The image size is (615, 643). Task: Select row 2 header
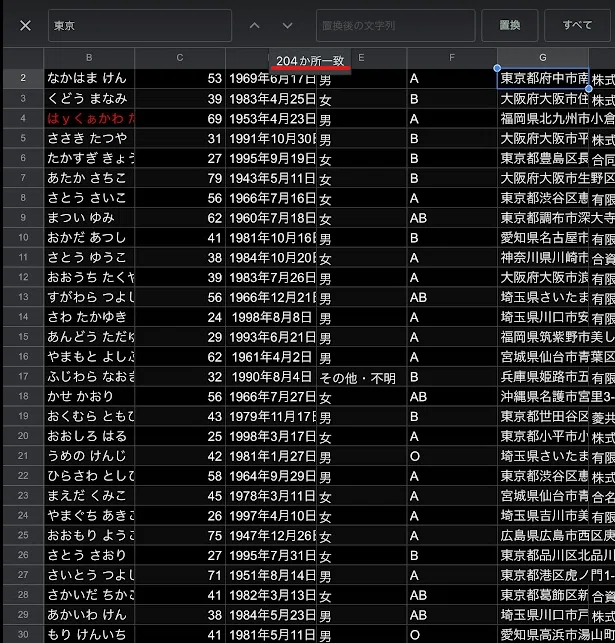click(x=23, y=78)
